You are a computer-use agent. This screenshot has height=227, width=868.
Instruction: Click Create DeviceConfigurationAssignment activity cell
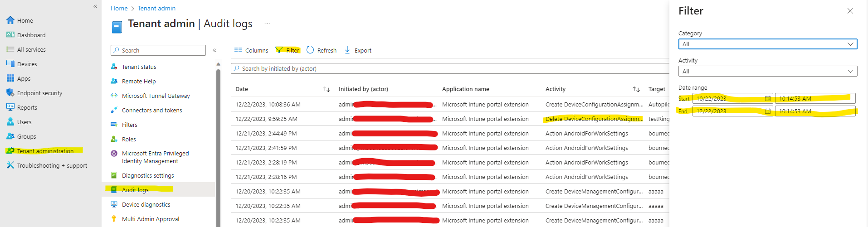[x=594, y=104]
